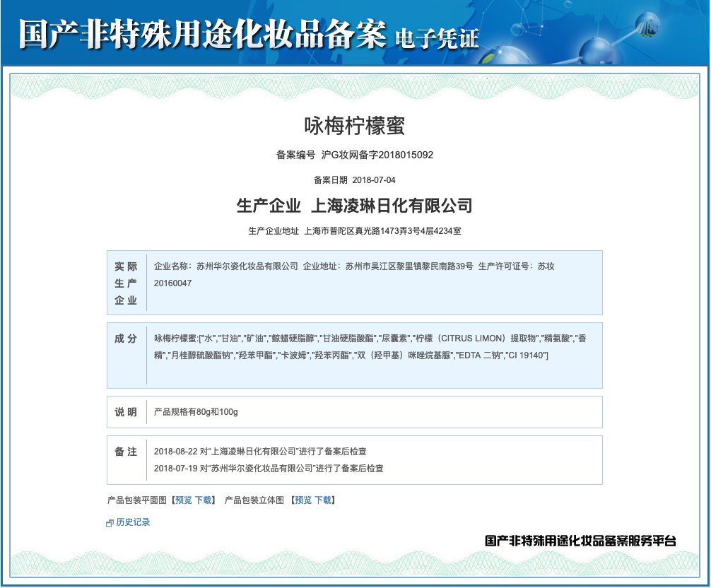Viewport: 711px width, 588px height.
Task: Select producer address 上海市普陀区真光路1473弄3号4层4234室
Action: click(x=382, y=231)
